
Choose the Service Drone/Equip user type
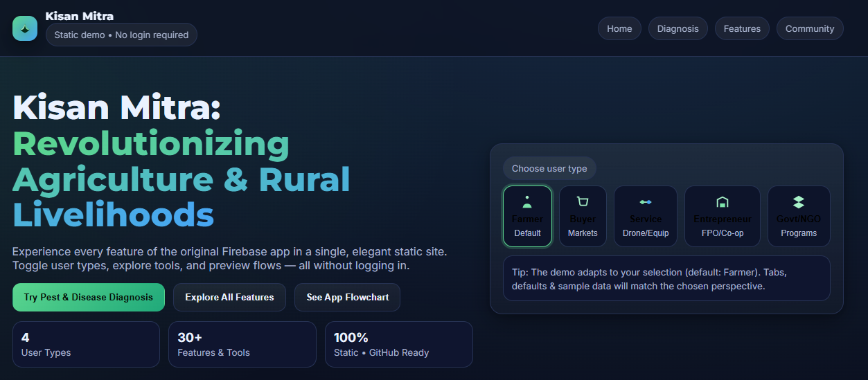(x=646, y=217)
